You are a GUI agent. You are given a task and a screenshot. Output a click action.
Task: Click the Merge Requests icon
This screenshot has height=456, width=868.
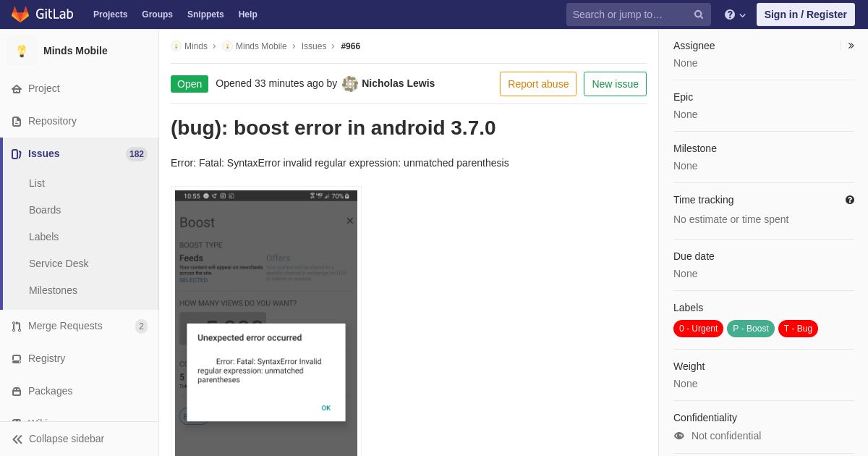(17, 326)
